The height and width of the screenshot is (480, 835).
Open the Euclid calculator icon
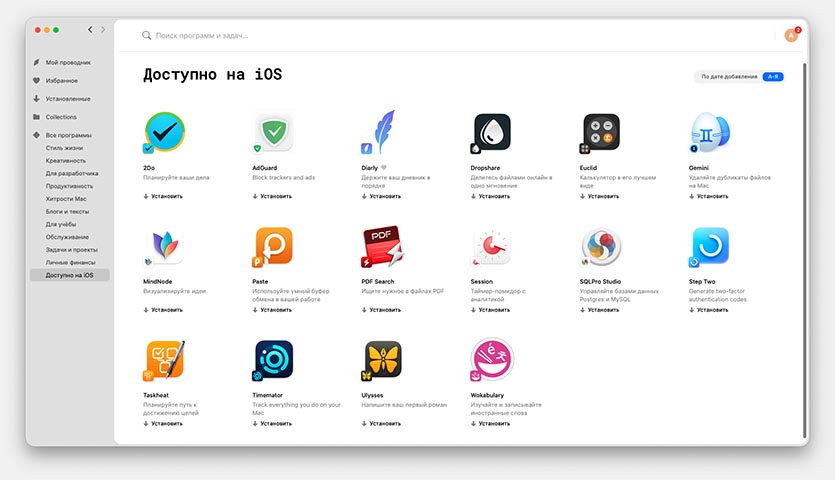601,132
